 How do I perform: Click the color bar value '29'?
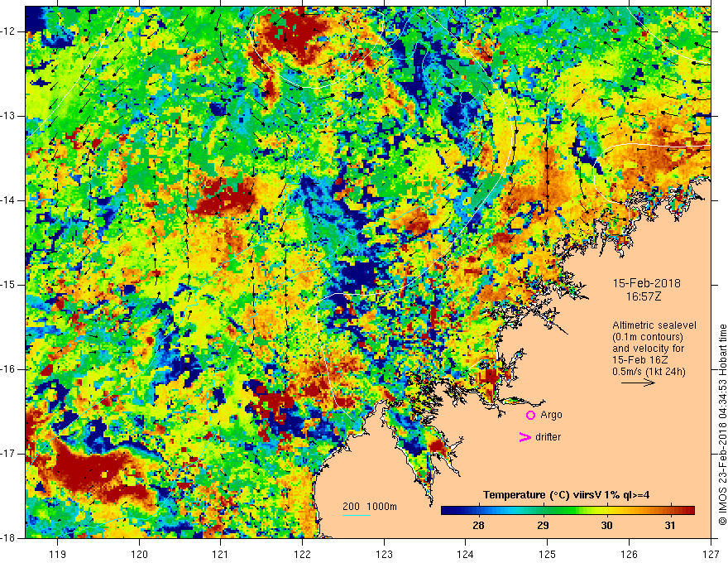pyautogui.click(x=543, y=526)
